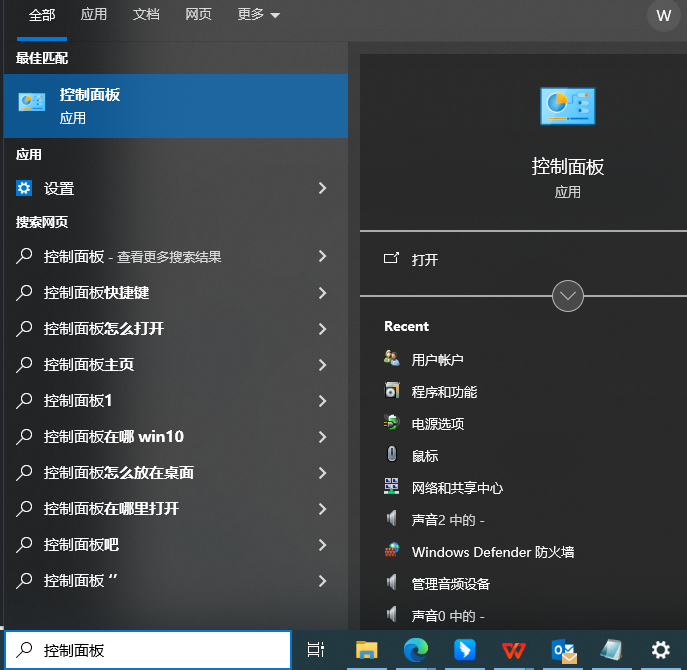Switch to the 应用 tab
The width and height of the screenshot is (687, 670).
point(94,15)
